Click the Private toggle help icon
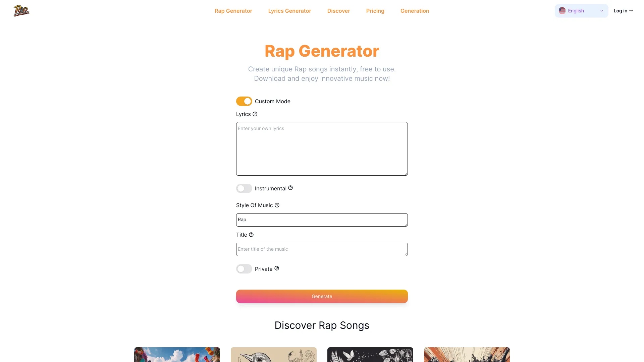 (x=276, y=268)
